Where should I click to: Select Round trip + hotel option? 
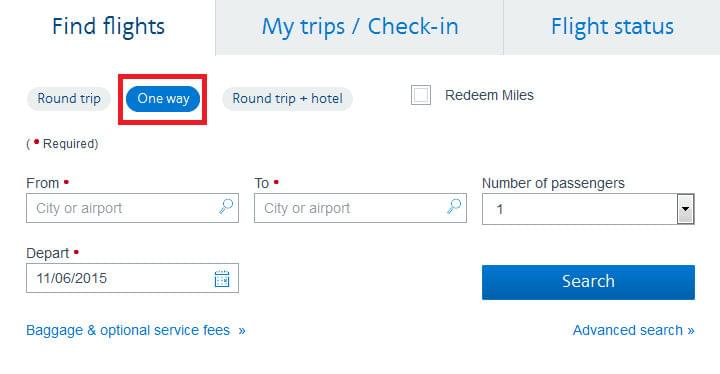pos(287,99)
